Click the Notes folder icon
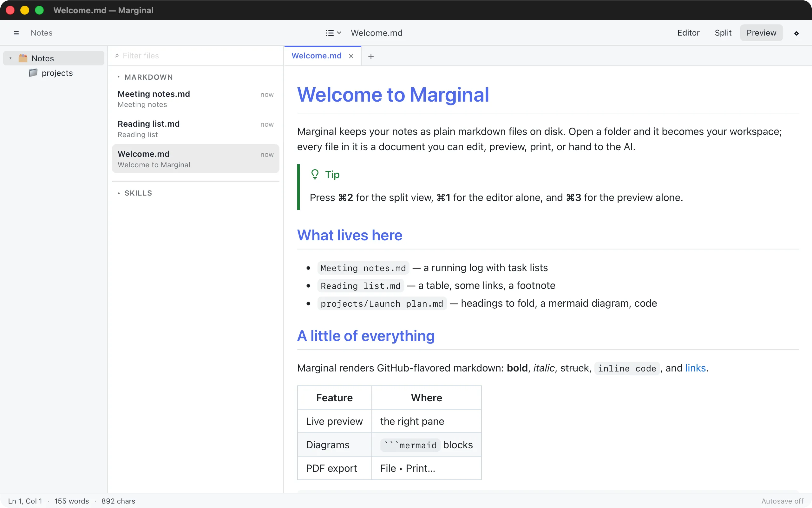 coord(23,58)
